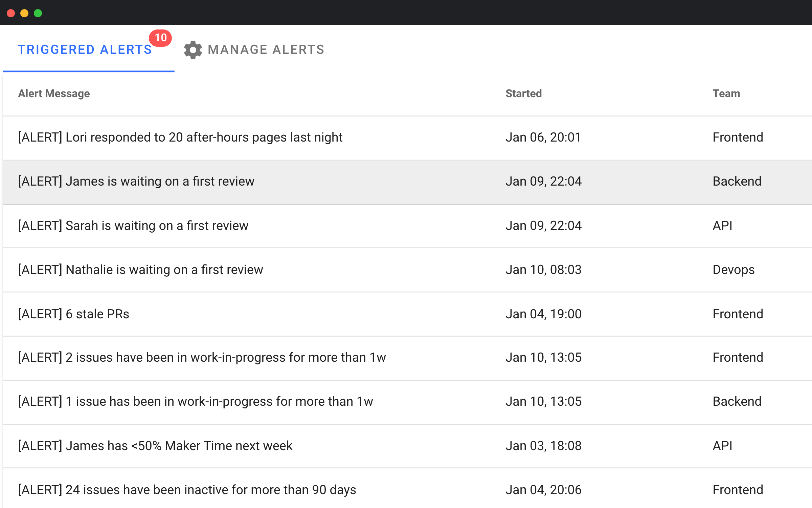The height and width of the screenshot is (508, 812).
Task: Open Sarah's first review alert row
Action: click(133, 226)
